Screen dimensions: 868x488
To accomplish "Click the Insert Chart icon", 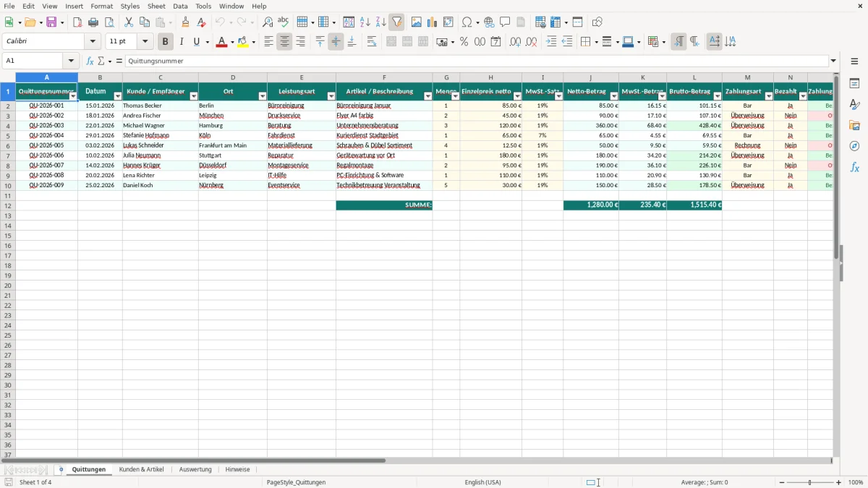I will coord(432,22).
